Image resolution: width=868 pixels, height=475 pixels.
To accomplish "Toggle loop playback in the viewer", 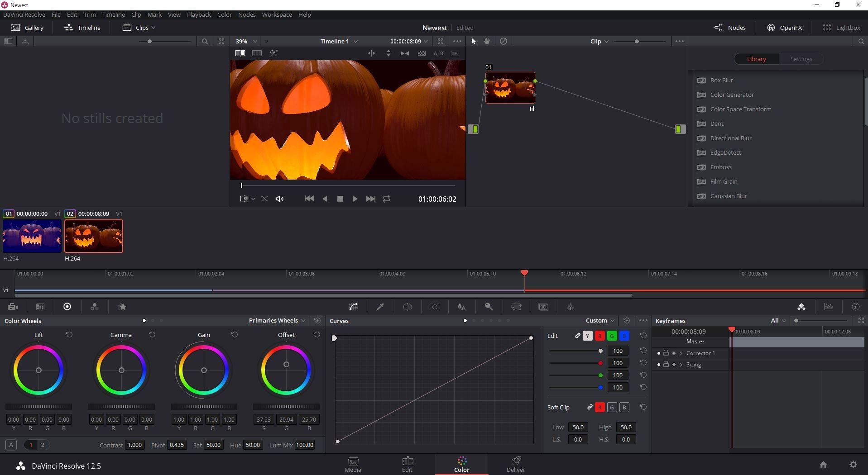I will point(386,199).
